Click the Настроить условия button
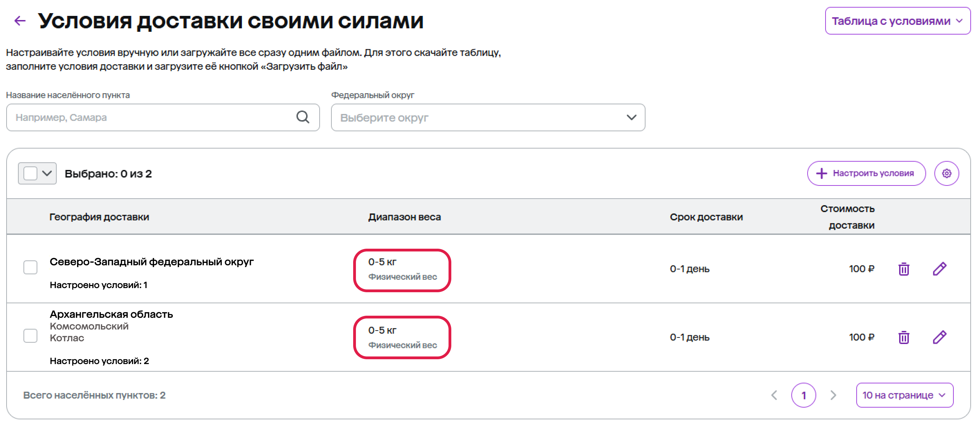Image resolution: width=980 pixels, height=429 pixels. pos(866,173)
